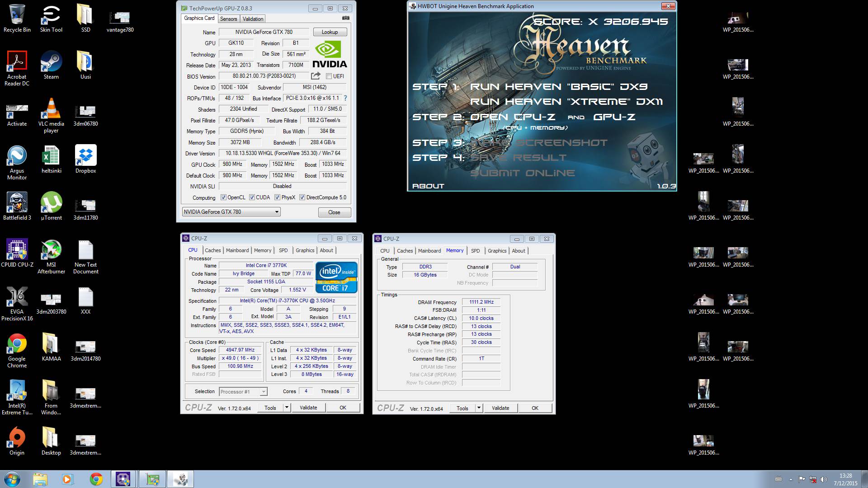Toggle the CUDA checkbox
This screenshot has height=488, width=868.
(252, 197)
